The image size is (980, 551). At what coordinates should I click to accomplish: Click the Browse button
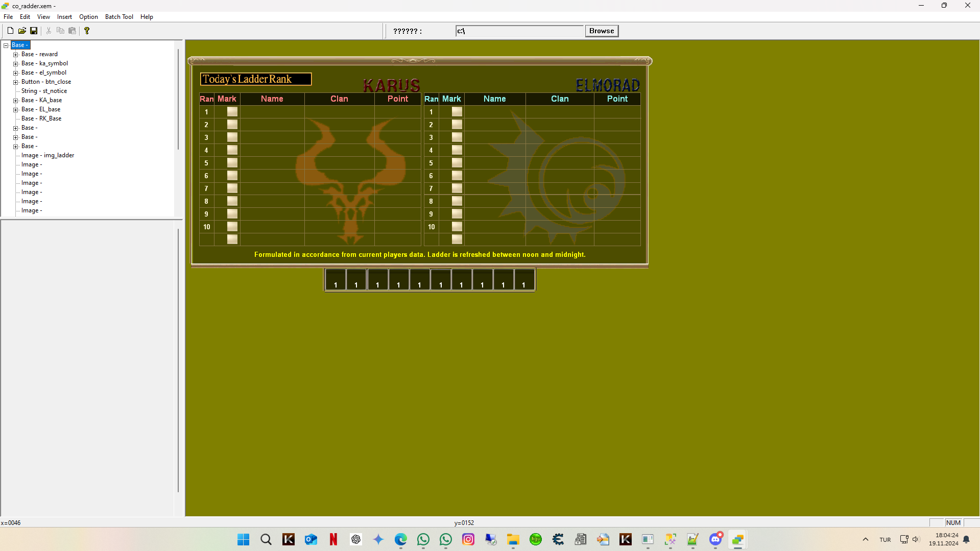(x=601, y=31)
